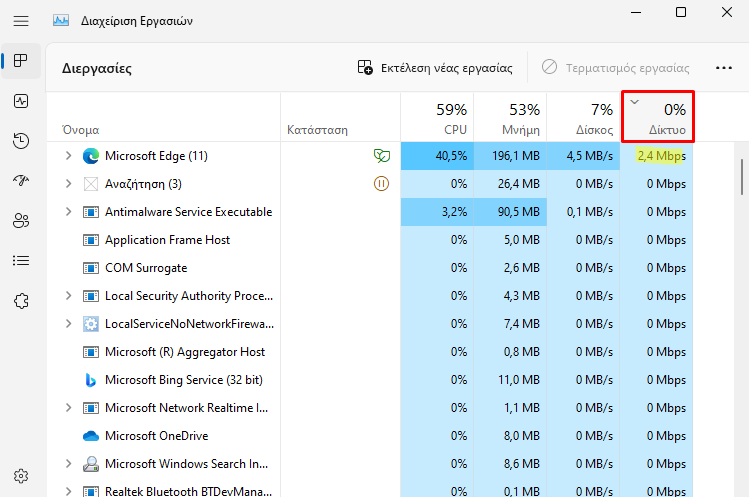This screenshot has width=749, height=497.
Task: Open the hamburger navigation menu
Action: click(21, 21)
